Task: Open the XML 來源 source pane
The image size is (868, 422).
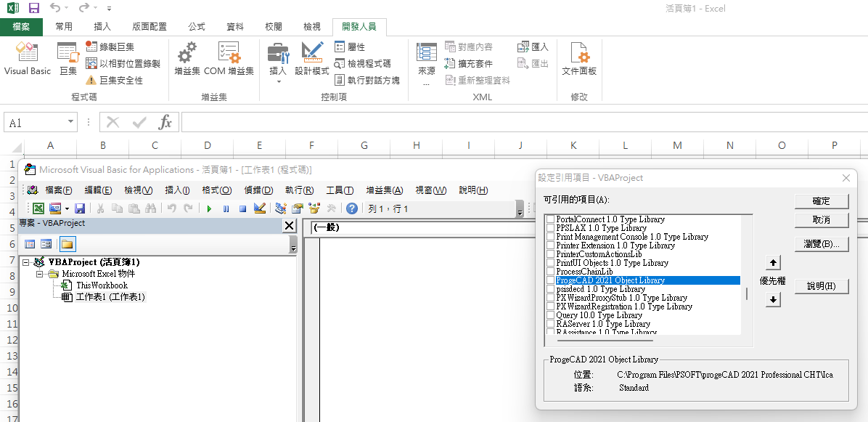Action: tap(426, 63)
